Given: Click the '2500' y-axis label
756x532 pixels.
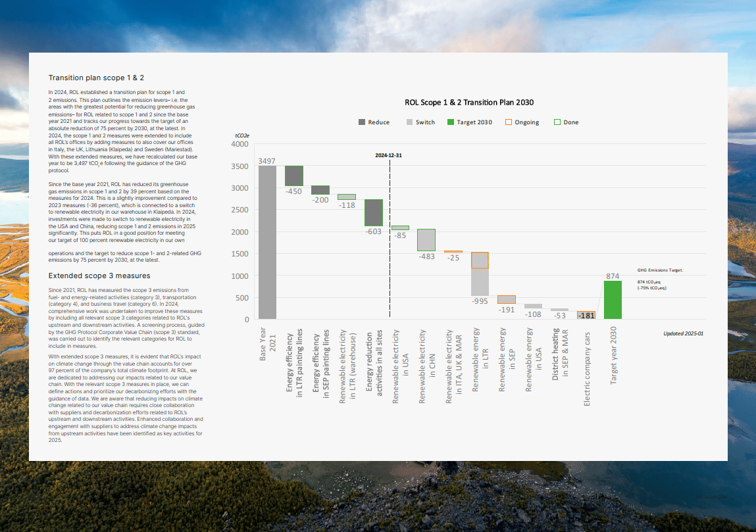Looking at the screenshot, I should coord(240,210).
